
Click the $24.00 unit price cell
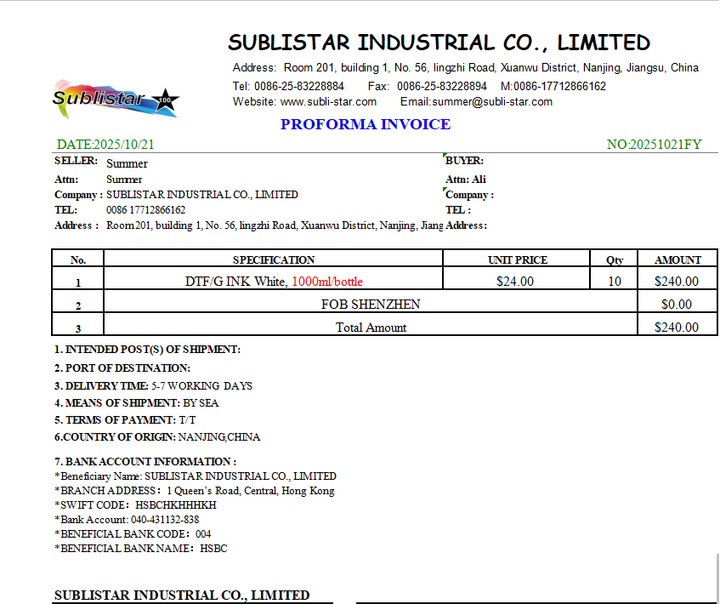(x=515, y=282)
